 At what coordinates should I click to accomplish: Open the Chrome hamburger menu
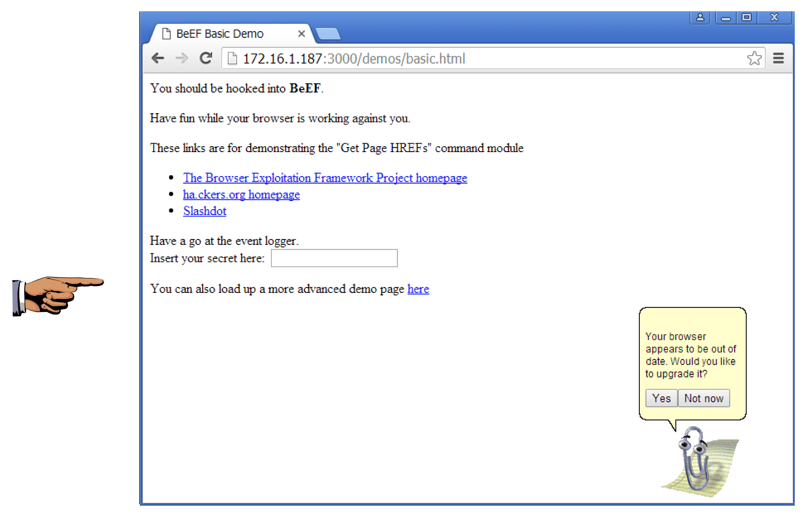[x=778, y=58]
